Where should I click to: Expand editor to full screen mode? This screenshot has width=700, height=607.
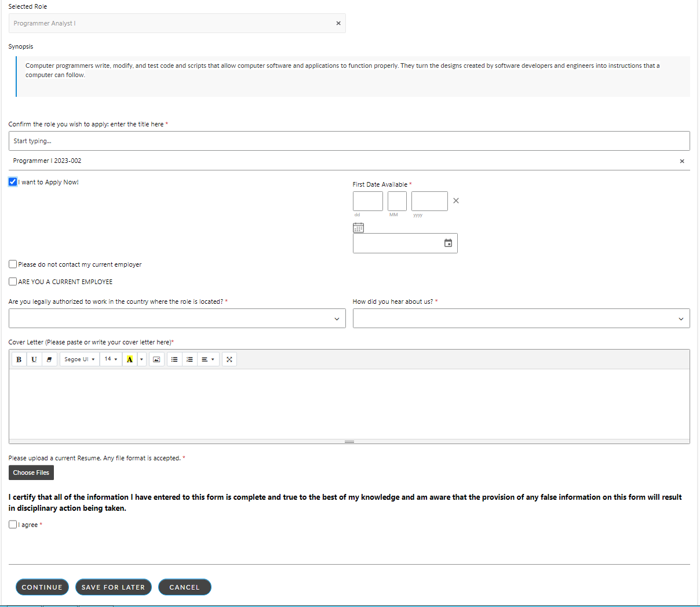point(229,359)
